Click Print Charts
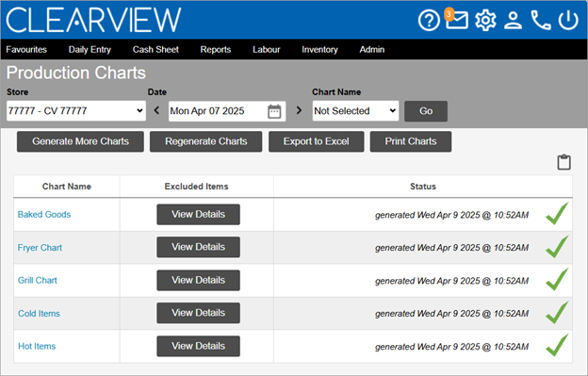 pyautogui.click(x=411, y=141)
